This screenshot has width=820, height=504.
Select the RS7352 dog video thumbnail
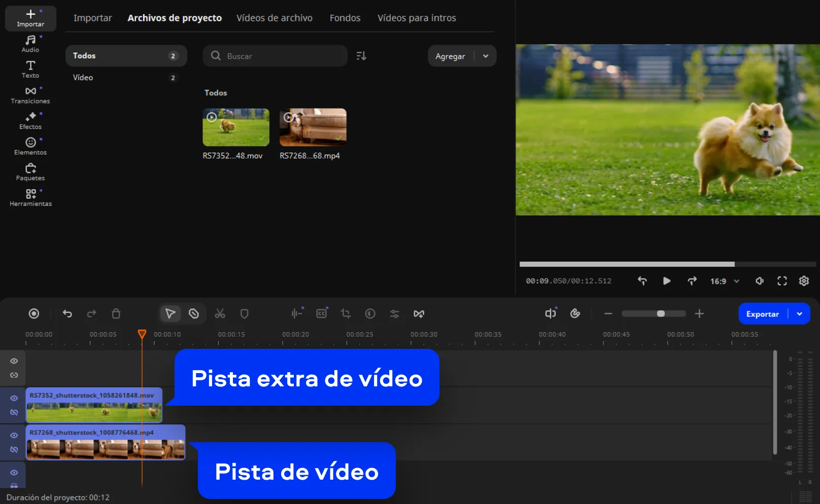[x=236, y=127]
